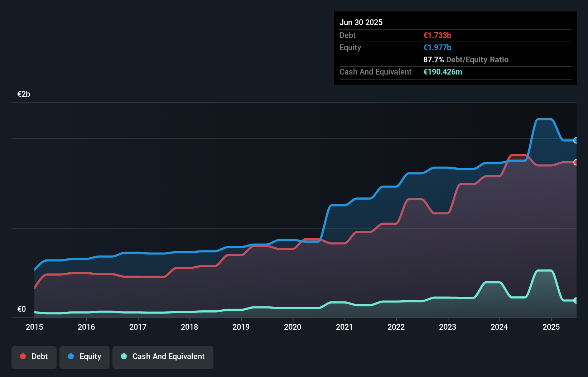Select the blue Equity endpoint marker on the chart
The width and height of the screenshot is (588, 377).
click(575, 140)
